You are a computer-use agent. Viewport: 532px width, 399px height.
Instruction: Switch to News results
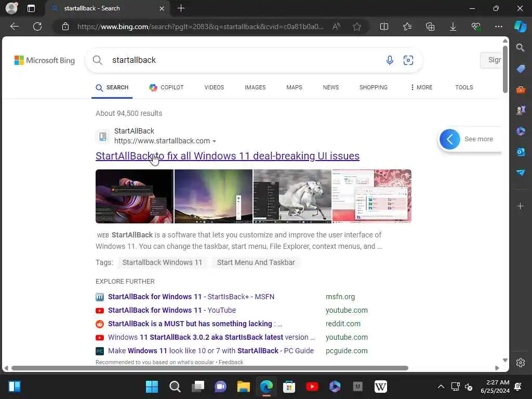click(331, 87)
